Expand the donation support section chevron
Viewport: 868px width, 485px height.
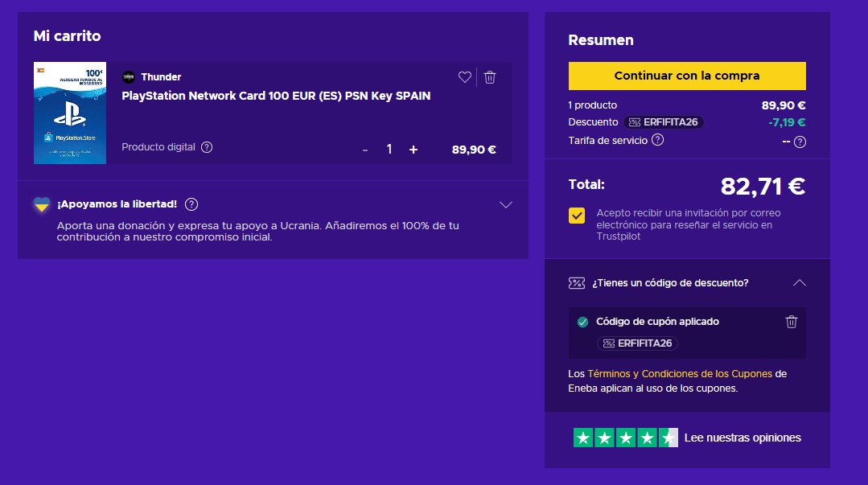505,205
